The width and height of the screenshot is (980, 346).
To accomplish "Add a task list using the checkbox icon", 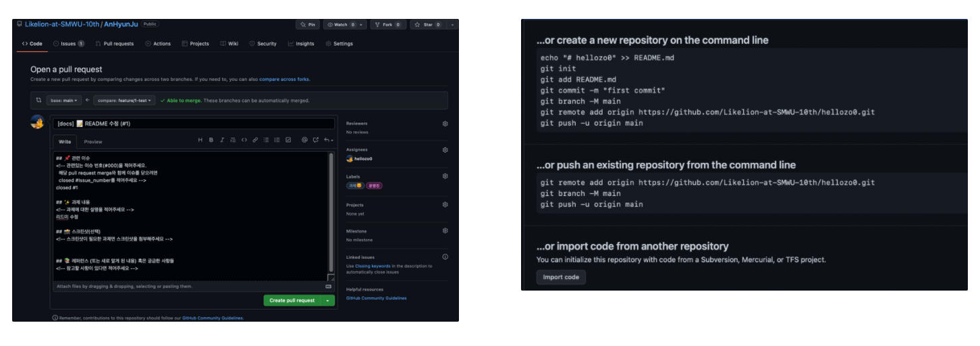I will coord(288,140).
